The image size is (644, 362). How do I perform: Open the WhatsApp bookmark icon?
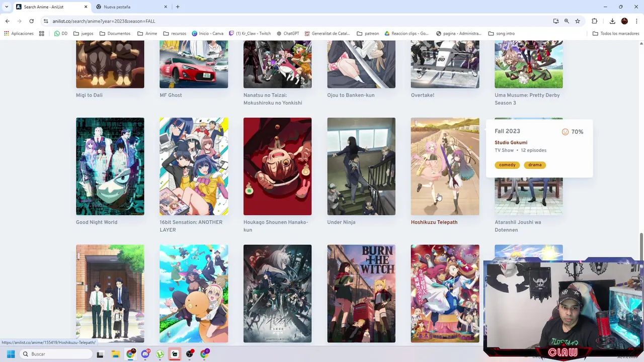click(57, 34)
